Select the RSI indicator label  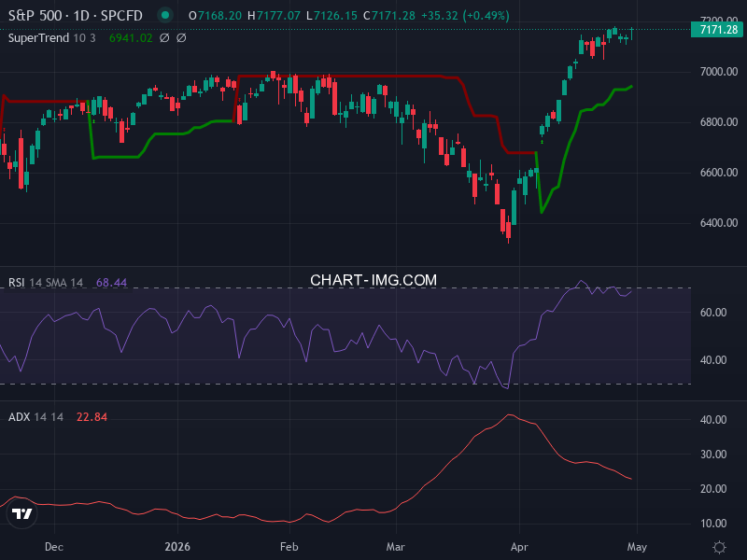point(20,280)
